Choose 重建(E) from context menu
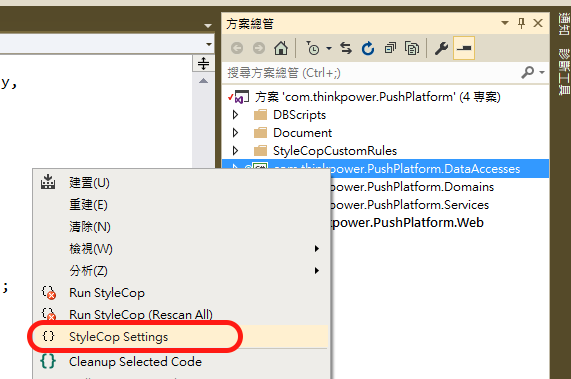This screenshot has height=379, width=571. pyautogui.click(x=181, y=205)
